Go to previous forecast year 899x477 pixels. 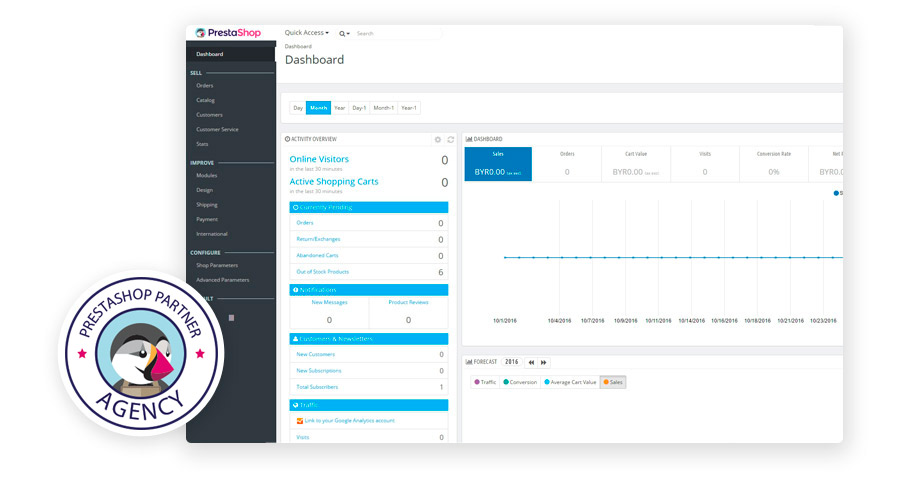[531, 362]
